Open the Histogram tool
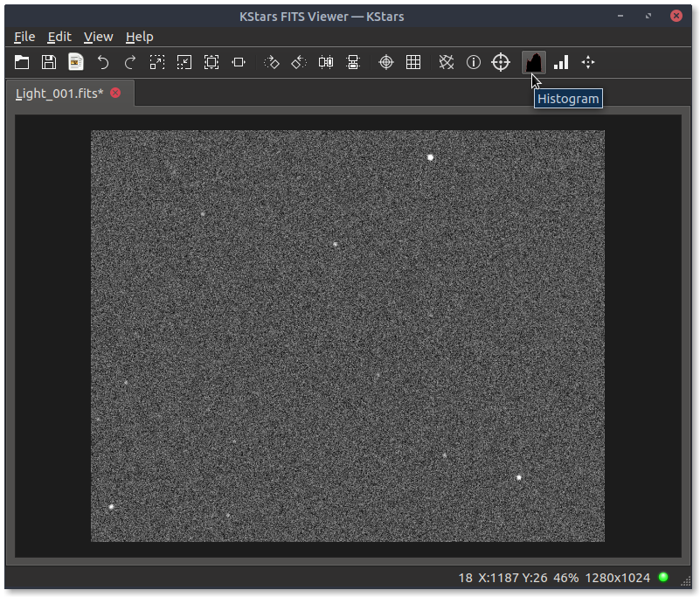This screenshot has width=700, height=597. pyautogui.click(x=533, y=62)
